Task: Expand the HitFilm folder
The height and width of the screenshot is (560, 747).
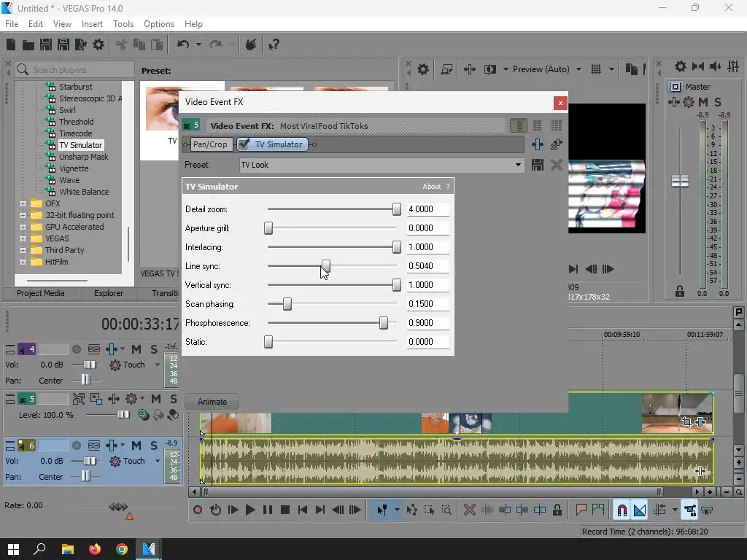Action: (x=23, y=262)
